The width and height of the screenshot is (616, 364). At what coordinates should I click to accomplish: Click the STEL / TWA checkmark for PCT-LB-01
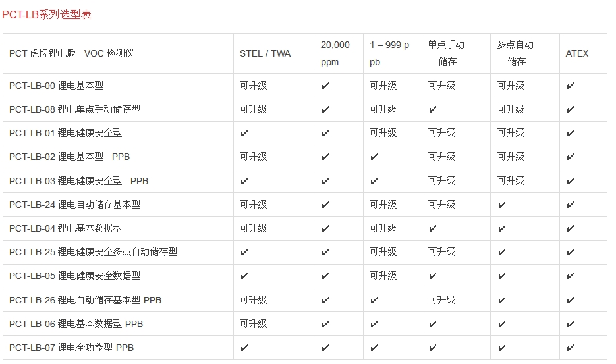244,133
